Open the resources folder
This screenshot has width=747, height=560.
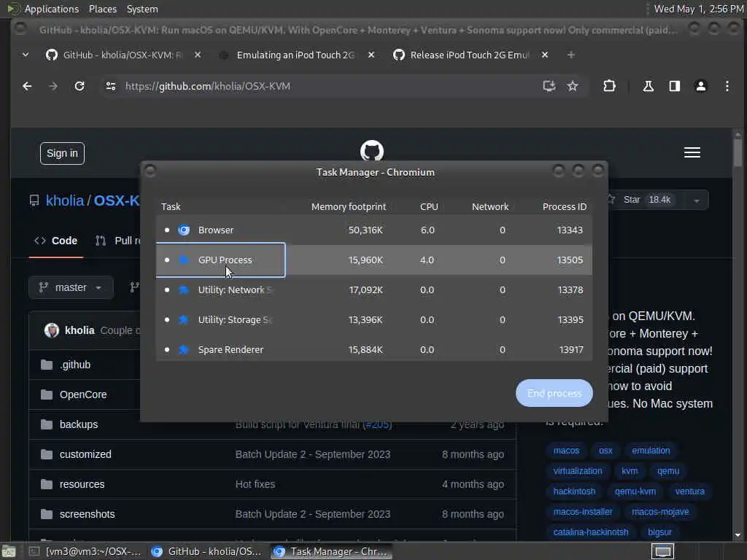[x=82, y=484]
